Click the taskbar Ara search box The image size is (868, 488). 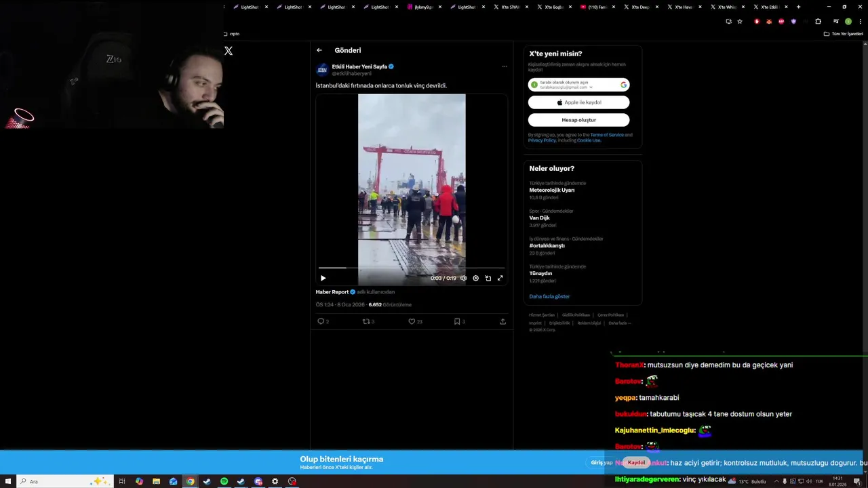pos(64,481)
